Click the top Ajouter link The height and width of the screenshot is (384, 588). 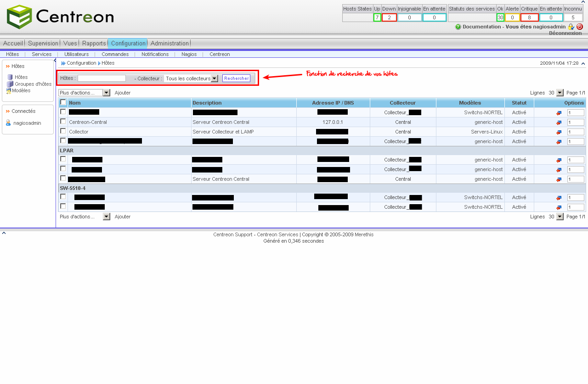point(123,93)
